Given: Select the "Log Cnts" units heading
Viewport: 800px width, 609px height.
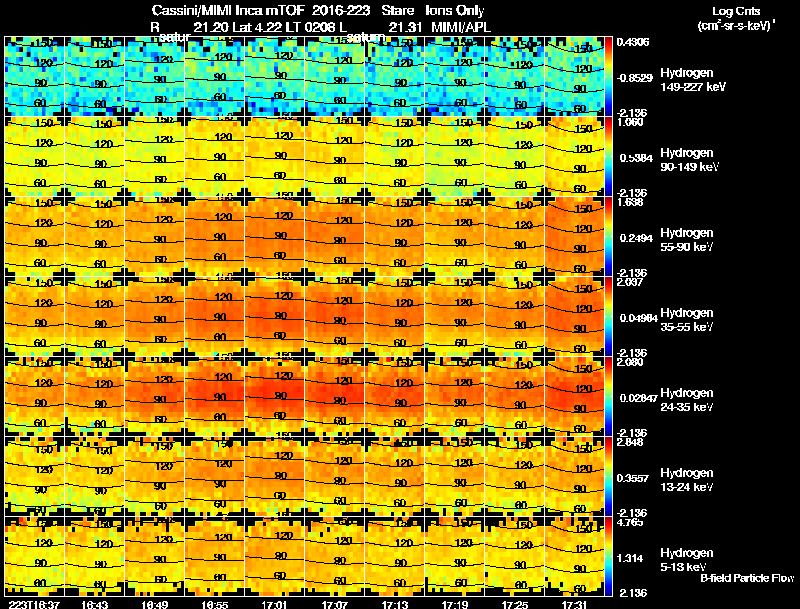Looking at the screenshot, I should (736, 11).
